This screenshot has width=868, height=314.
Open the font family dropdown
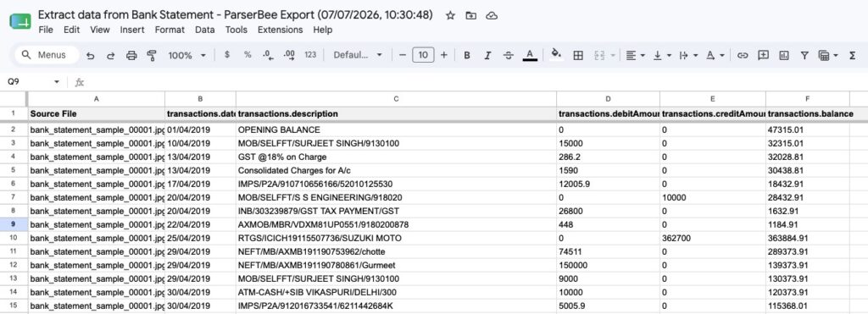click(x=358, y=55)
